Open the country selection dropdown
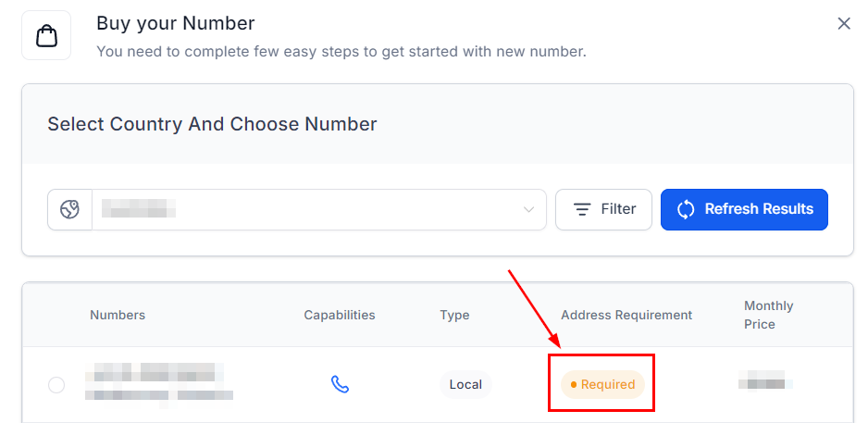 tap(315, 210)
